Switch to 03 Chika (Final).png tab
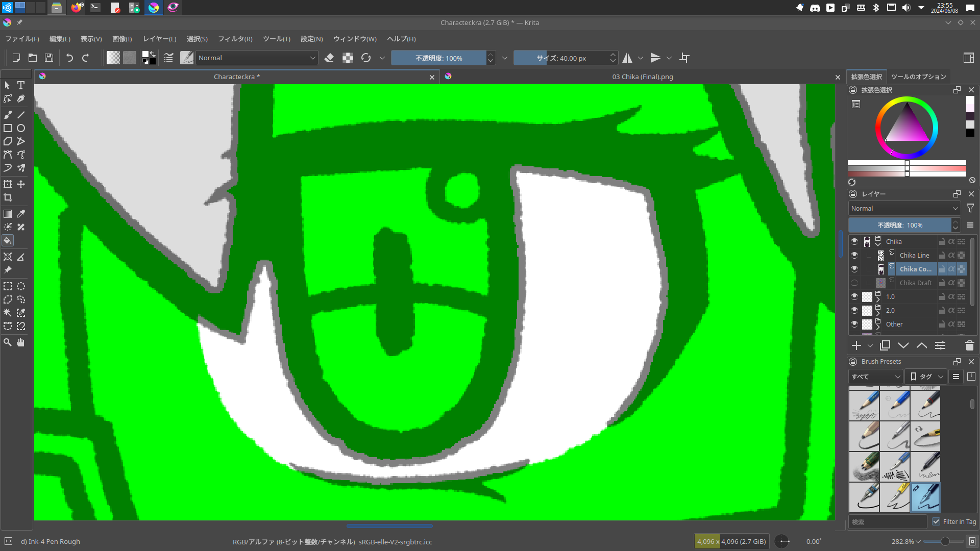Viewport: 980px width, 551px height. [x=642, y=77]
